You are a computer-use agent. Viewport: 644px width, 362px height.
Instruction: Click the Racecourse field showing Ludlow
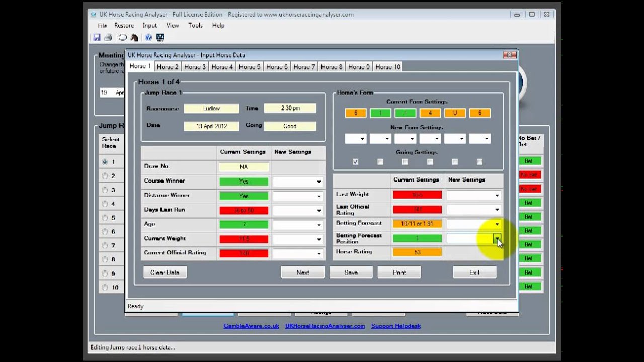[x=211, y=108]
